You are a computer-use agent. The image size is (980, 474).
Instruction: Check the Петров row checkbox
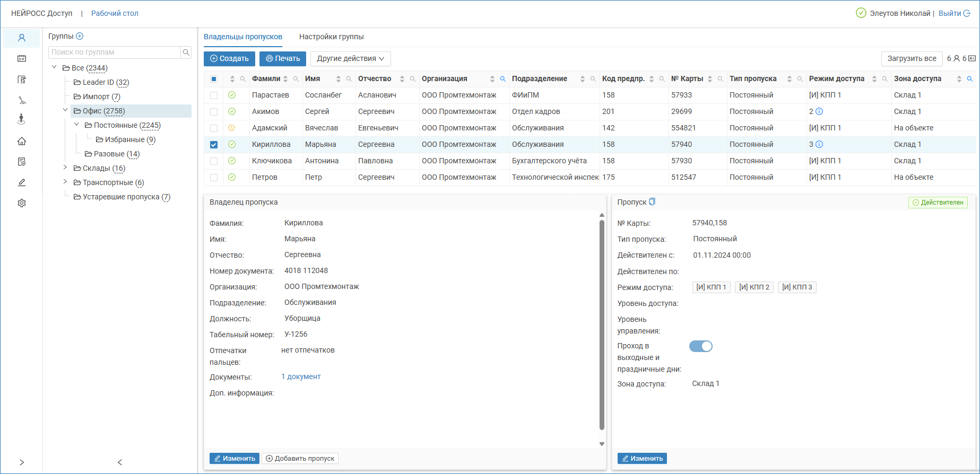[x=214, y=178]
